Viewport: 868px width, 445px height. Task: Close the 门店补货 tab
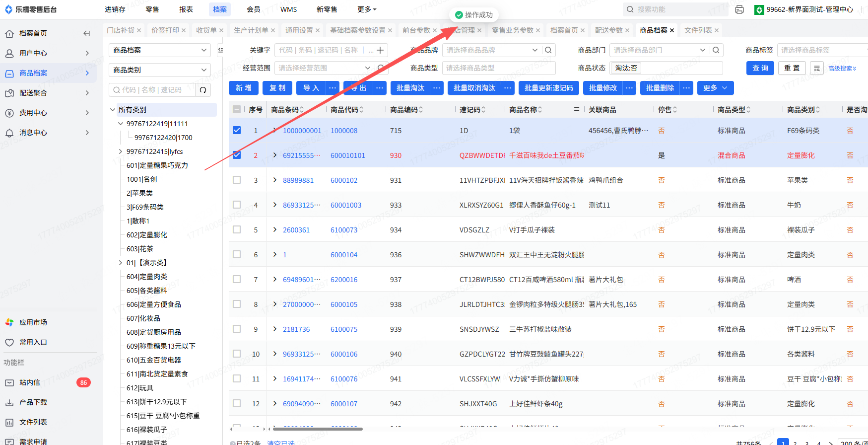[139, 30]
